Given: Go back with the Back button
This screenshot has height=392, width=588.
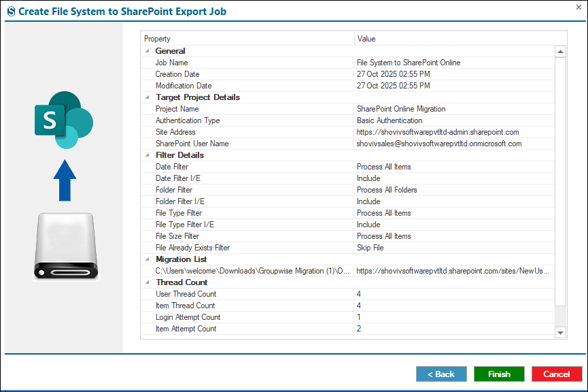Looking at the screenshot, I should (441, 374).
